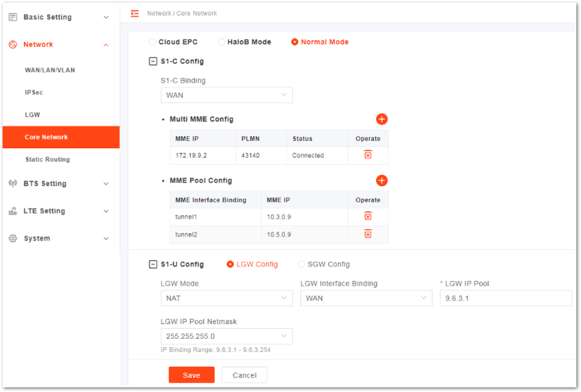This screenshot has height=392, width=581.
Task: Click the Network globe icon in sidebar
Action: click(x=13, y=45)
